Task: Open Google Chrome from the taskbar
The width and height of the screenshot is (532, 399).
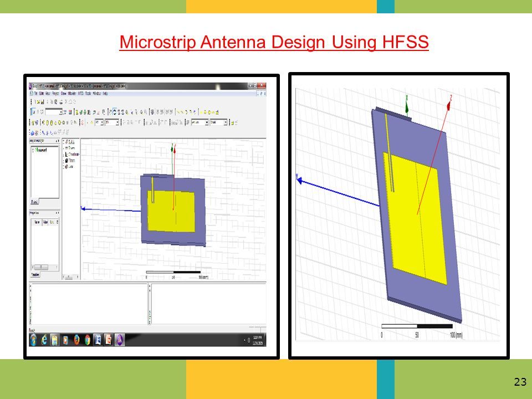Action: [x=87, y=340]
